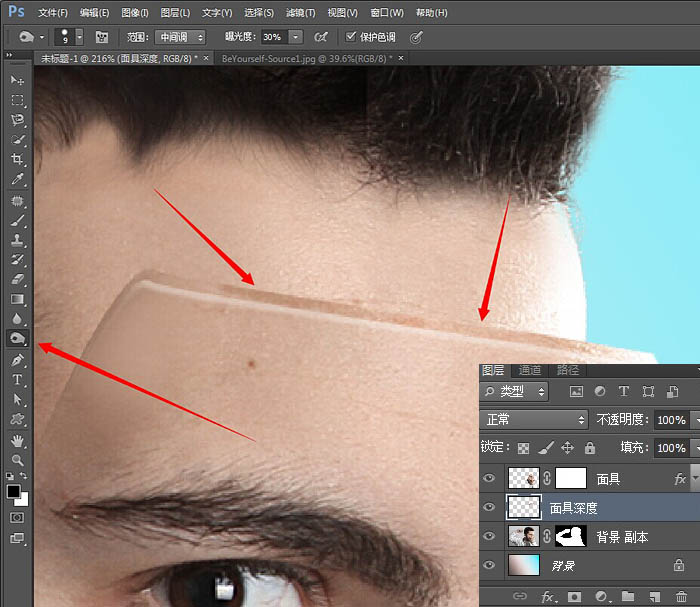This screenshot has height=607, width=700.
Task: Hide the 背景 副本 layer
Action: (x=490, y=537)
